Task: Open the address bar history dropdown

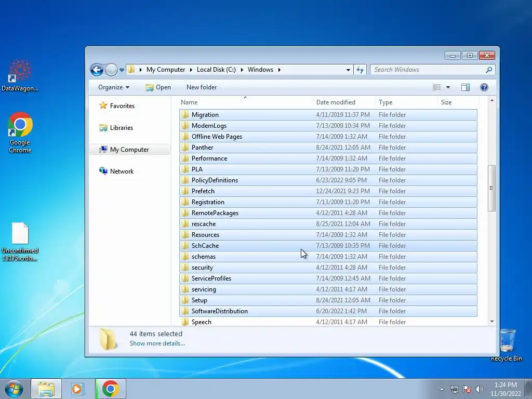Action: (x=348, y=70)
